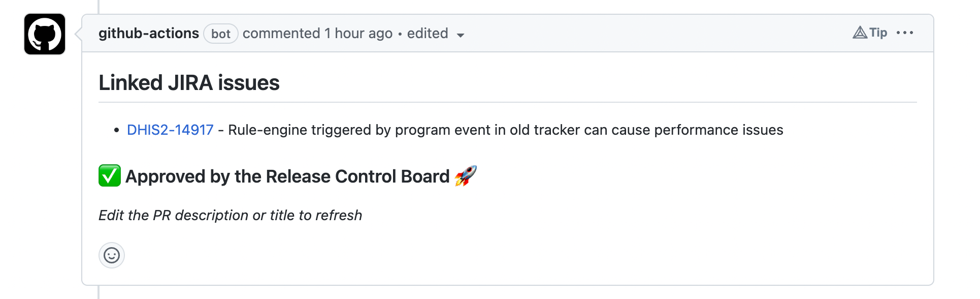The height and width of the screenshot is (299, 980).
Task: Click the italic refresh instruction text
Action: click(230, 215)
